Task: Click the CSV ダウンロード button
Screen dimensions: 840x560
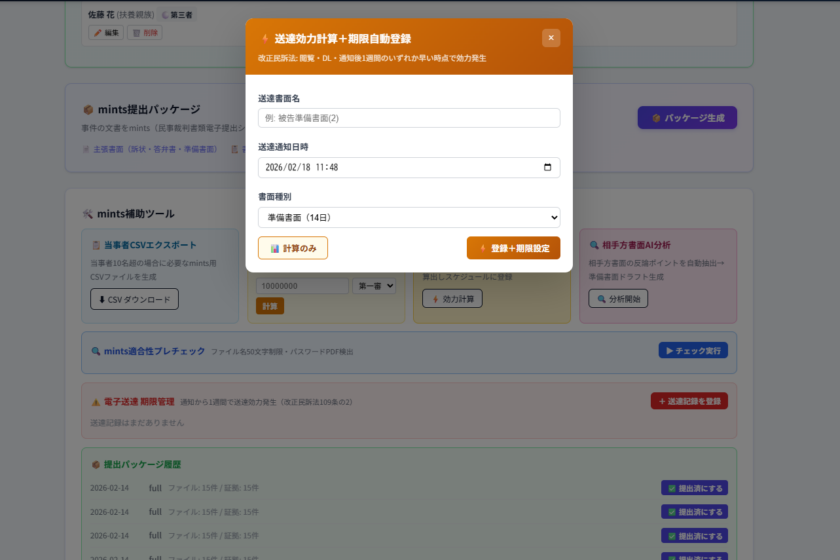Action: [134, 299]
